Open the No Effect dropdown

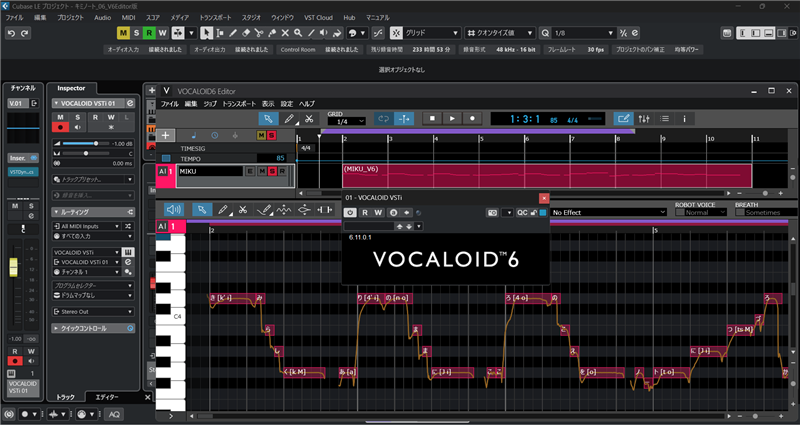point(608,212)
